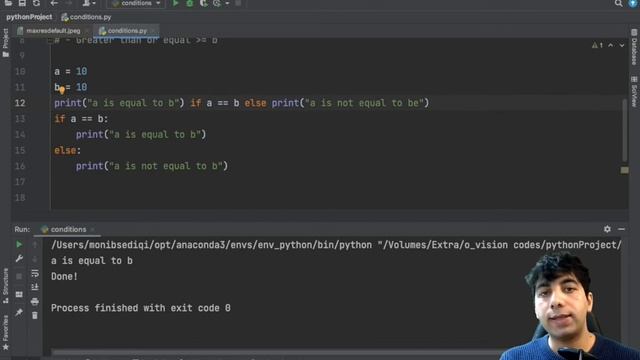Click pythonProject in the navigation breadcrumb
Viewport: 640px width, 360px height.
click(29, 17)
